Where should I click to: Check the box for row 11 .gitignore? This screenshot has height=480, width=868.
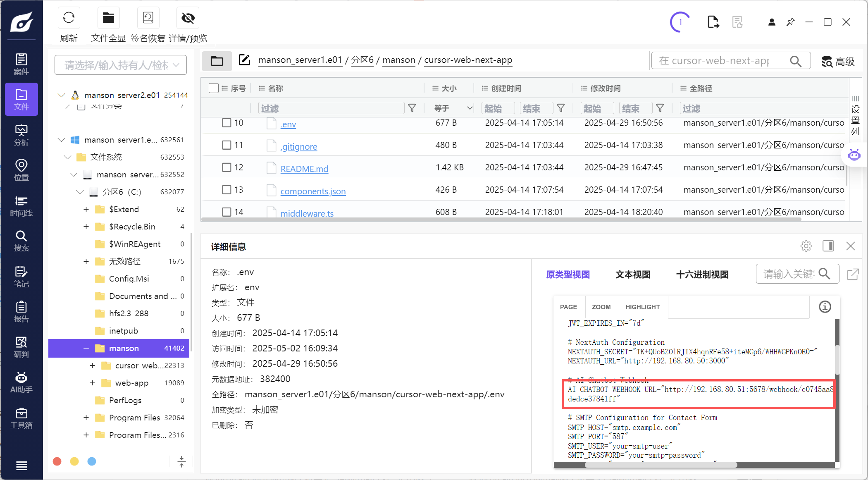[x=227, y=145]
